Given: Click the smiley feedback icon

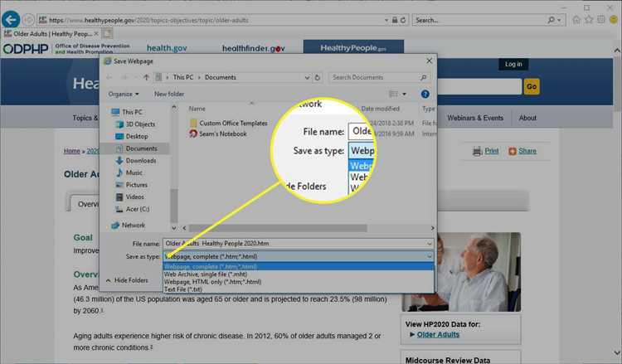Looking at the screenshot, I should 614,20.
